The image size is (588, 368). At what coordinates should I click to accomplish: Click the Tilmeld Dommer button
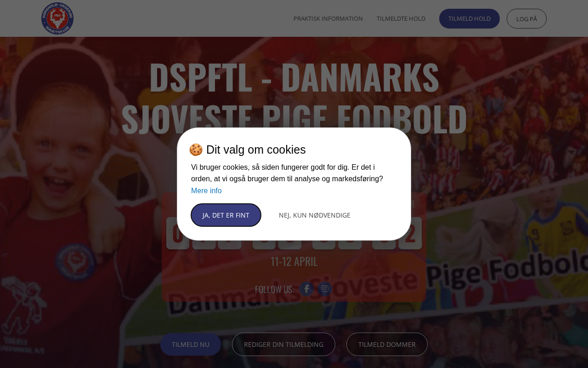click(387, 344)
